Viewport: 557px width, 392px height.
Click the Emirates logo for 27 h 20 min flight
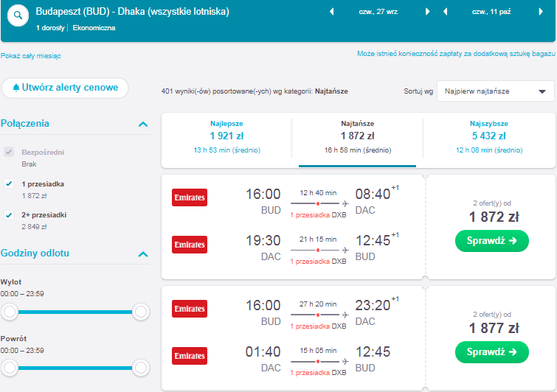(190, 309)
